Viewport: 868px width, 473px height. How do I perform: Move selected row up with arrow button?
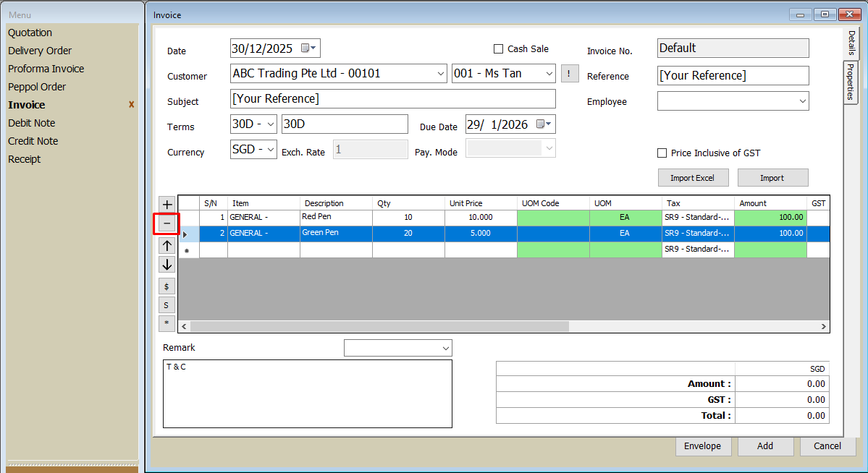167,246
